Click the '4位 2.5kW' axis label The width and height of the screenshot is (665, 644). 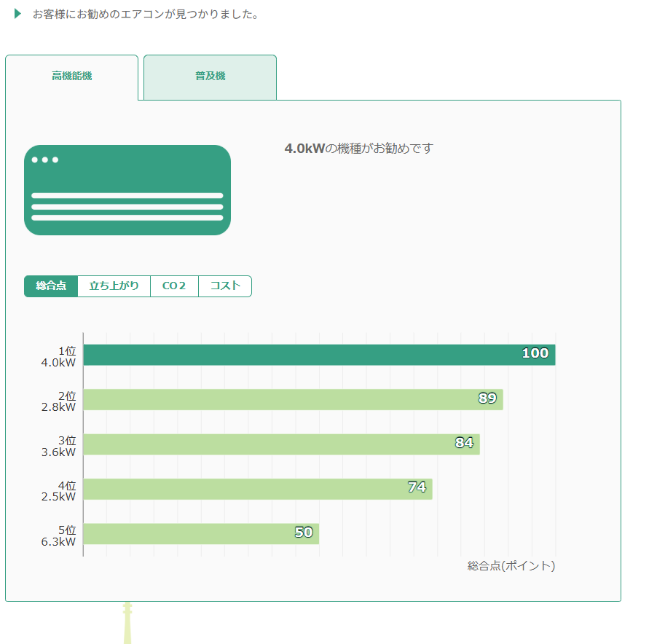[58, 491]
